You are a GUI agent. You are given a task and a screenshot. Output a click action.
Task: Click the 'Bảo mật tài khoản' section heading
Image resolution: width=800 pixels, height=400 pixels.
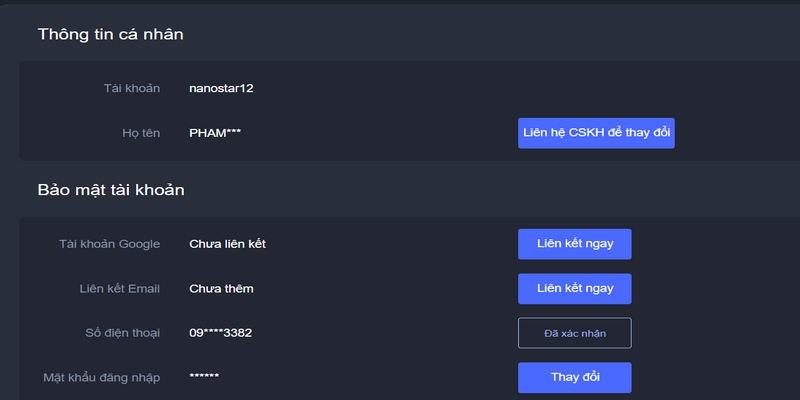tap(111, 190)
